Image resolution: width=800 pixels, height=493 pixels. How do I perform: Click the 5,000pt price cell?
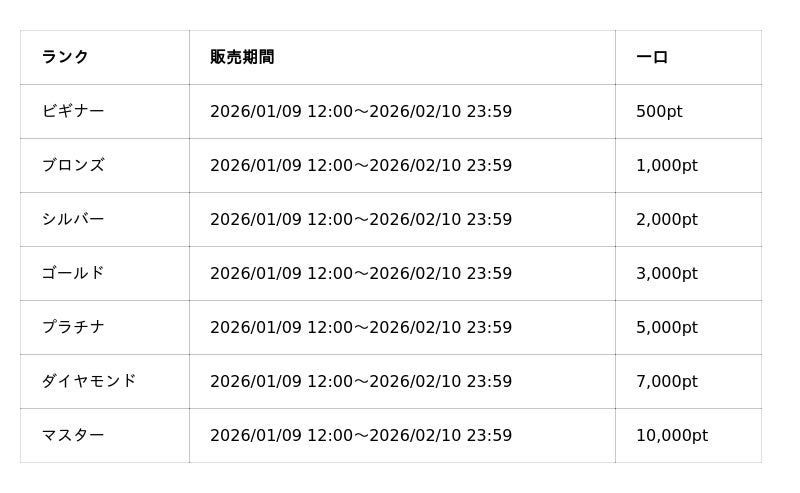tap(667, 327)
